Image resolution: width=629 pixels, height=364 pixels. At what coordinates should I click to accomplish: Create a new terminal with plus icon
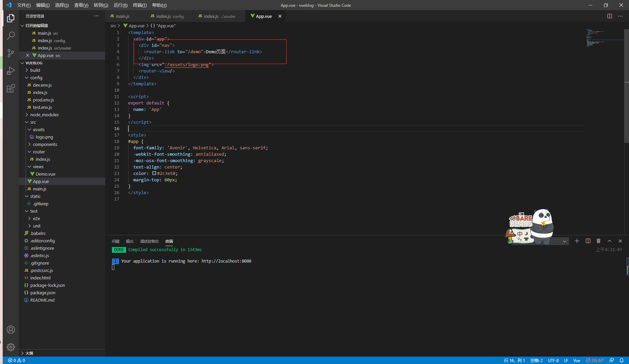(x=577, y=241)
